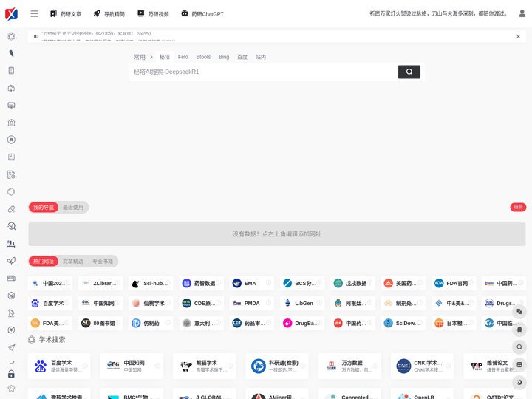The height and width of the screenshot is (399, 532).
Task: Open the Sci-hub site link
Action: [151, 283]
